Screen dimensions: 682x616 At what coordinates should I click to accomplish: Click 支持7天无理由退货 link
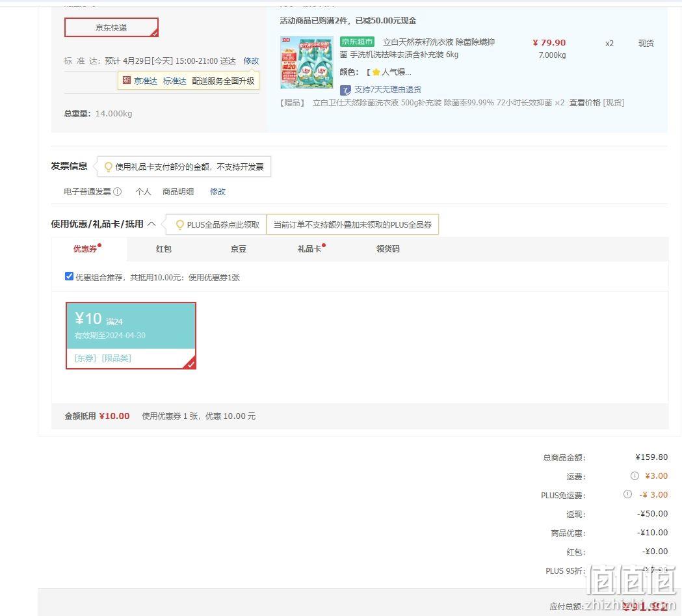(x=387, y=90)
